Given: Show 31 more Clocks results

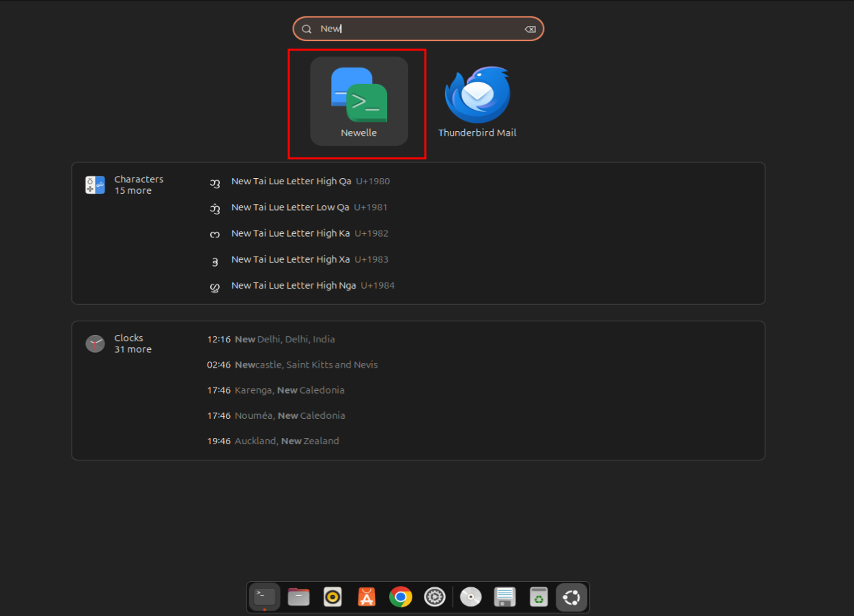Looking at the screenshot, I should 133,349.
